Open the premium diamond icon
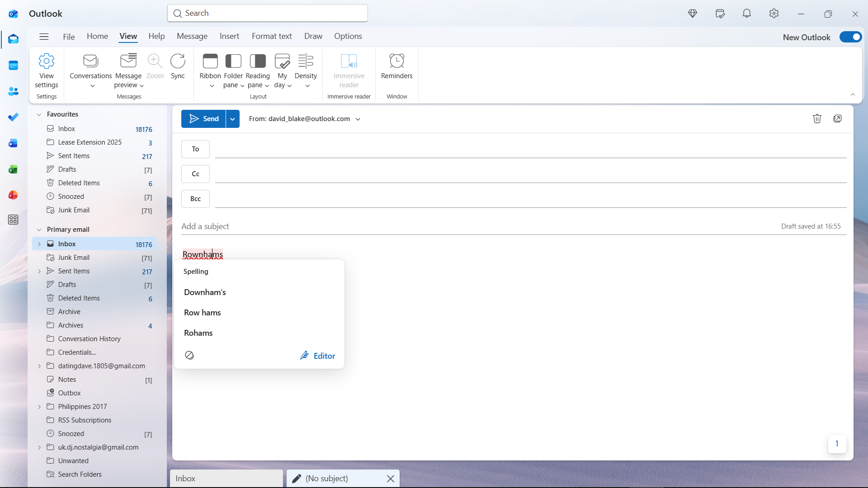This screenshot has width=868, height=488. [x=692, y=14]
